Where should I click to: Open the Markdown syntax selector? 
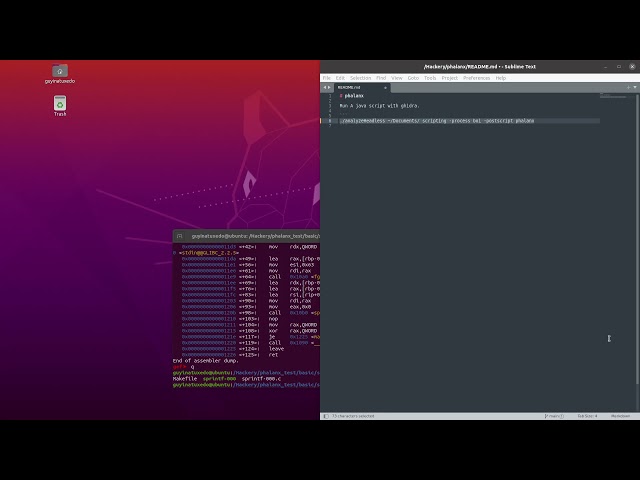[620, 416]
